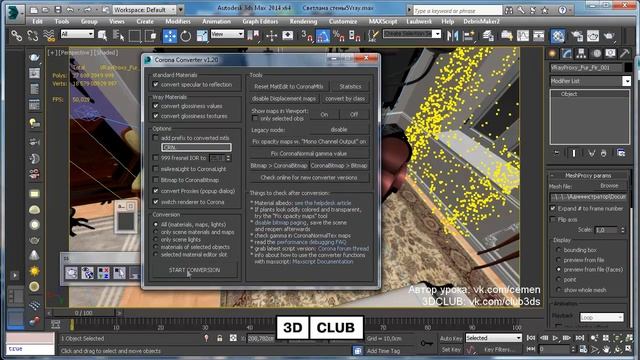Toggle convert Proxies (popup dialog) checkbox
Screen dimensions: 640x360
[156, 191]
